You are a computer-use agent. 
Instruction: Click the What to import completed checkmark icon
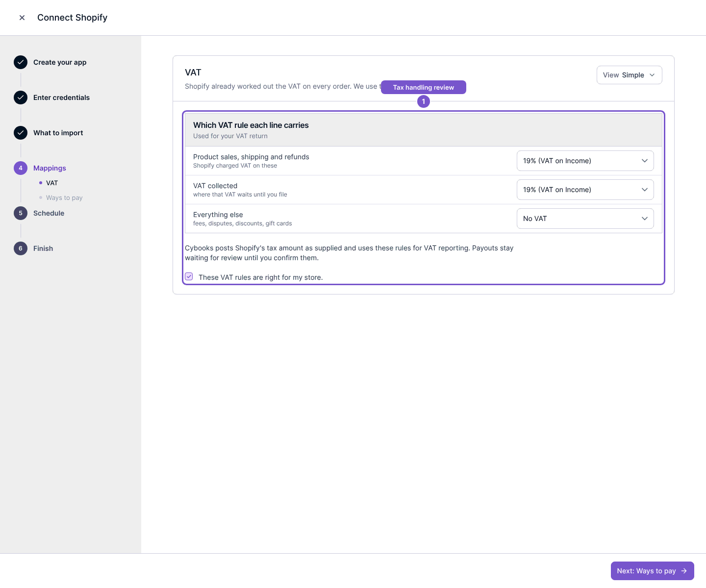coord(21,133)
